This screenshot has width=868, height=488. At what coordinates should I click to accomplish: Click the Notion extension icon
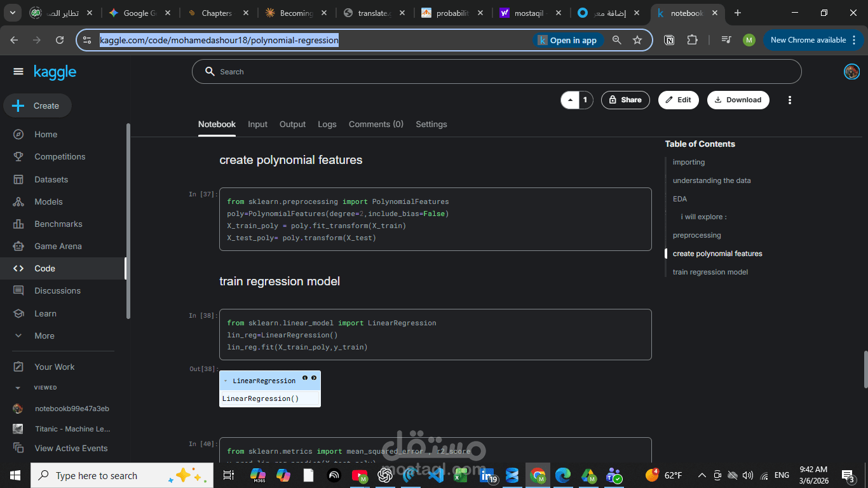[x=669, y=40]
